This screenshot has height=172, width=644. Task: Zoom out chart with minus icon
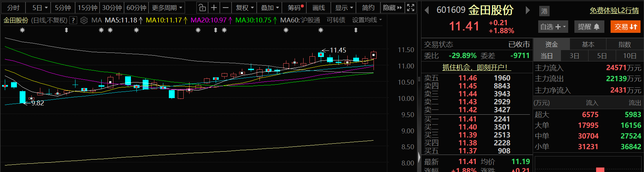[x=226, y=8]
